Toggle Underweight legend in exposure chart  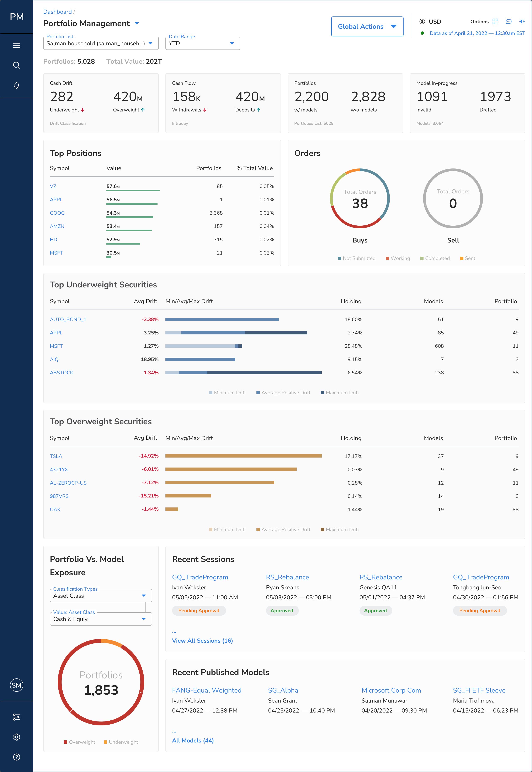point(121,742)
